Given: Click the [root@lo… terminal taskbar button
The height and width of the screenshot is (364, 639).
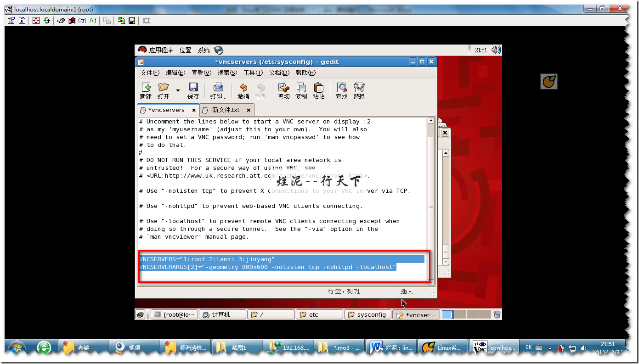Looking at the screenshot, I should pyautogui.click(x=175, y=314).
